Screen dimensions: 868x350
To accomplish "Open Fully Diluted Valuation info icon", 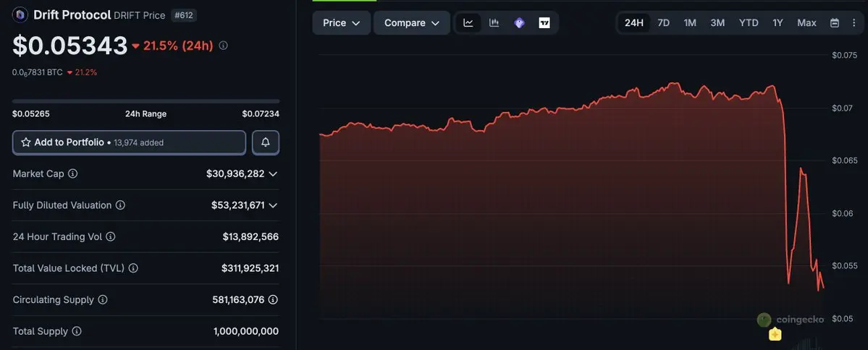I will pyautogui.click(x=120, y=205).
